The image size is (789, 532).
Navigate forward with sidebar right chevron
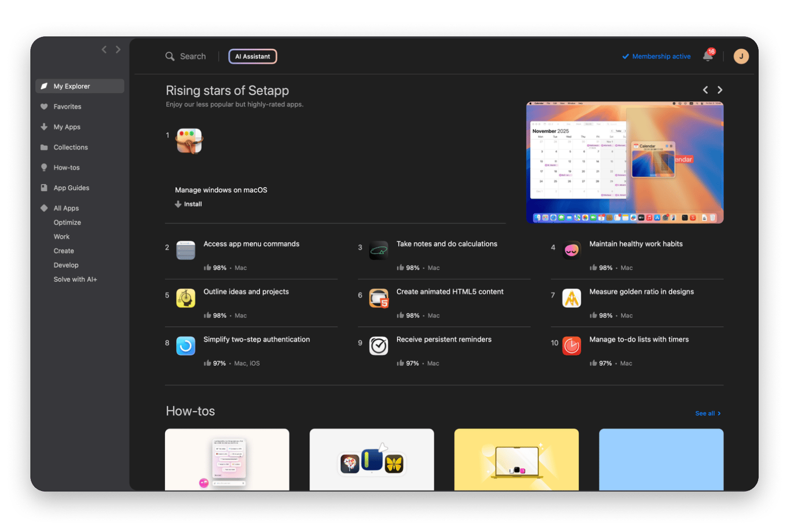(118, 50)
